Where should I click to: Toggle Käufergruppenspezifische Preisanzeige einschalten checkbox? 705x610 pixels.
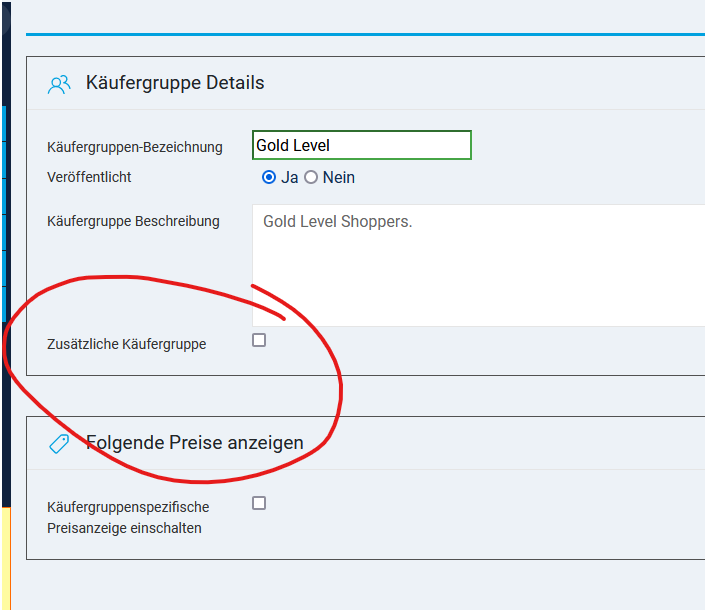259,503
